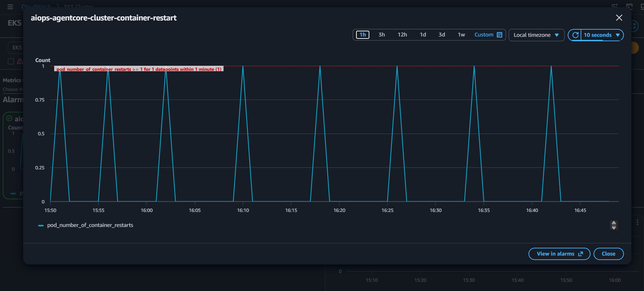Toggle the pod_number_of_container_restarts legend entry
Viewport: 644px width, 291px height.
point(86,225)
